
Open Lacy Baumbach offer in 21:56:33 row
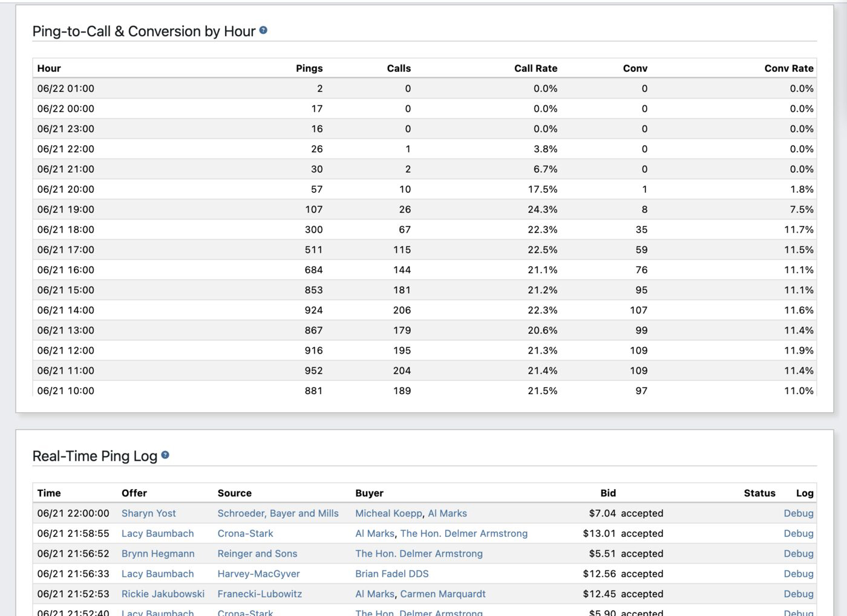coord(158,574)
